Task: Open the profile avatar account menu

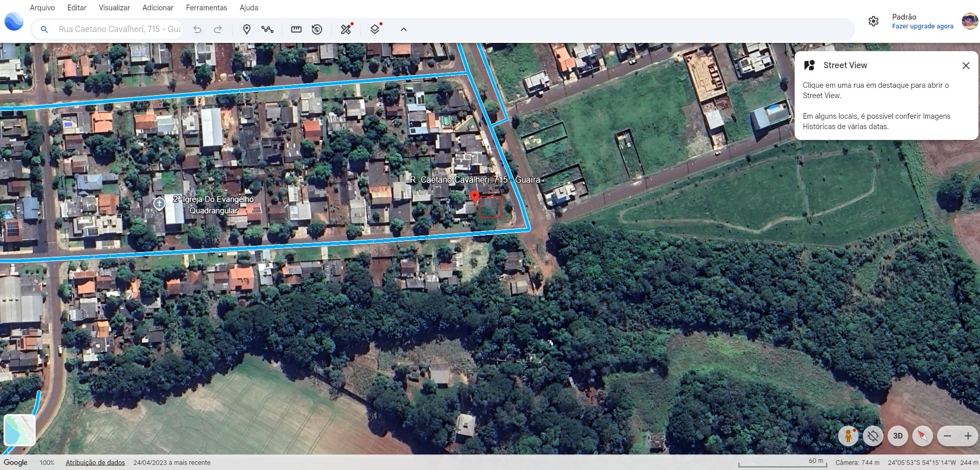Action: 969,21
